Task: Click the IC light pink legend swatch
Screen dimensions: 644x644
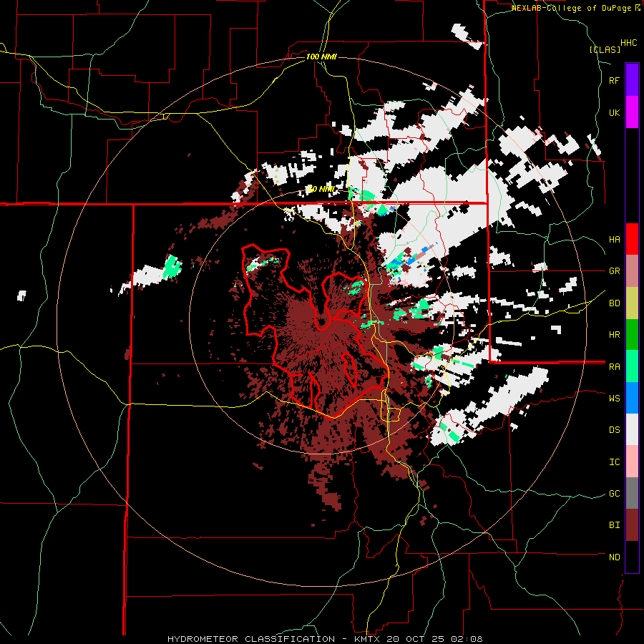Action: click(632, 462)
